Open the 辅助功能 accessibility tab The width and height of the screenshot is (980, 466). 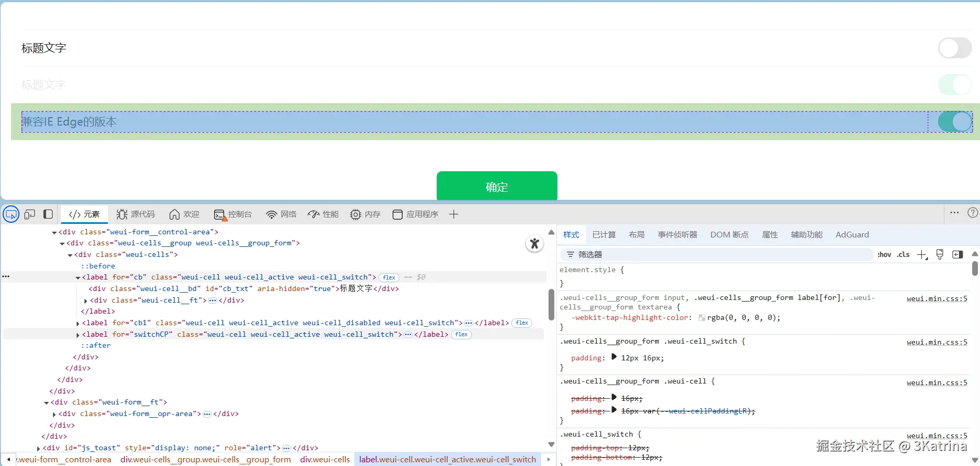807,234
